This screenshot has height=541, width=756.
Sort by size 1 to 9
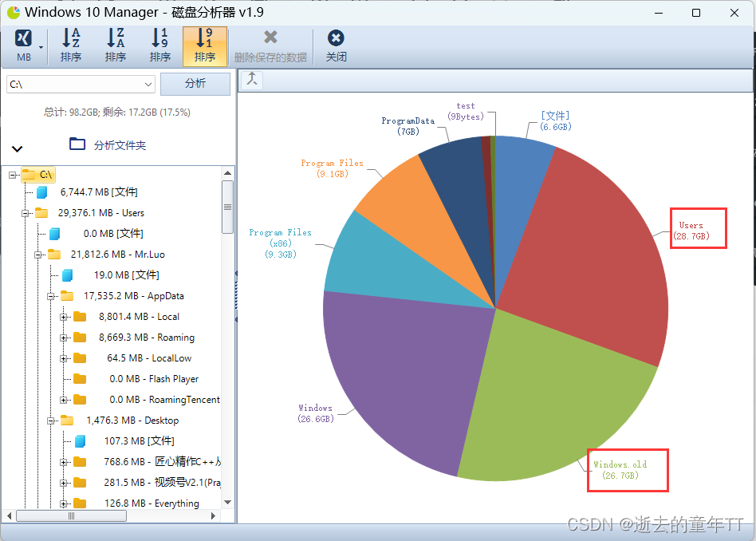160,45
